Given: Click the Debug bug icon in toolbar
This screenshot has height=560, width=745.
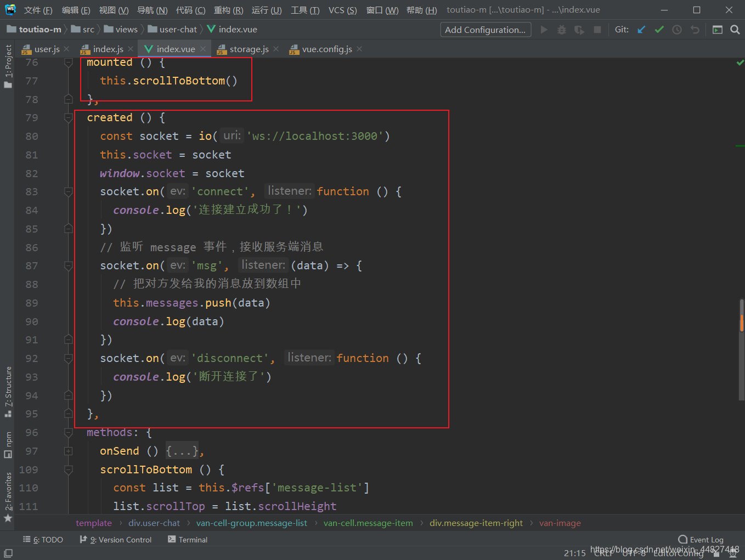Looking at the screenshot, I should point(562,30).
